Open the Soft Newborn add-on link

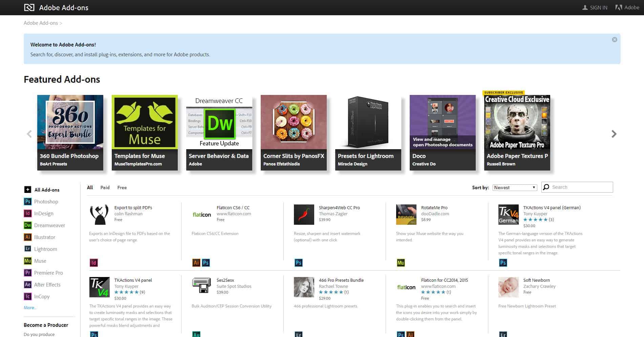pyautogui.click(x=536, y=280)
